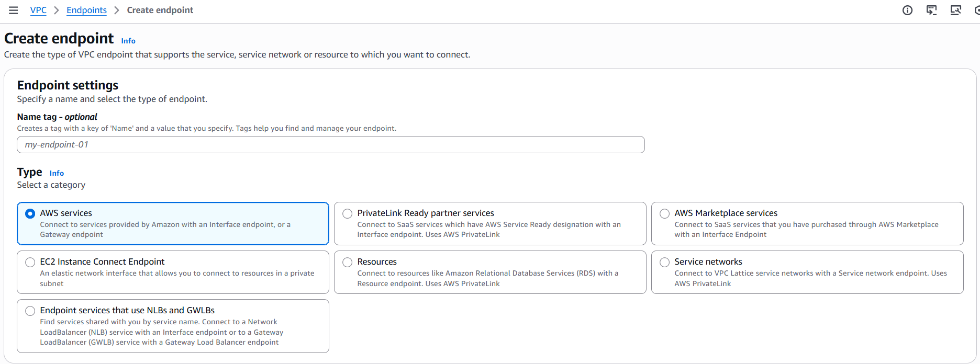Open Info link next to Type

[57, 173]
